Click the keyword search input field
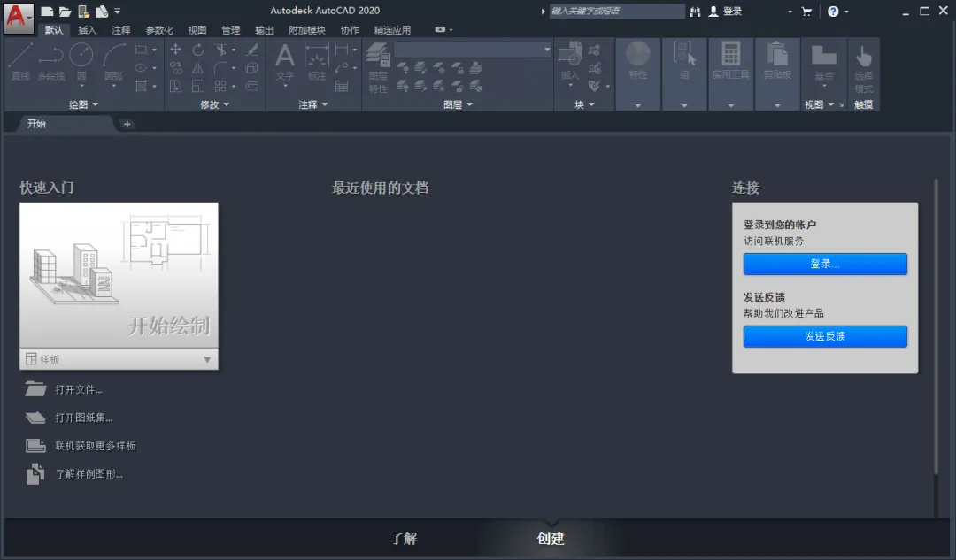 (617, 11)
